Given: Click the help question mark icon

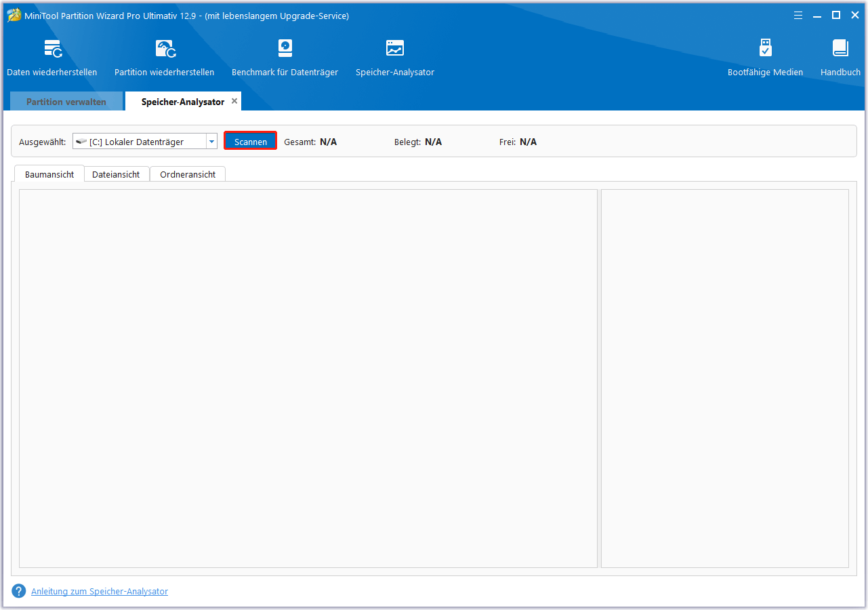Looking at the screenshot, I should 18,591.
